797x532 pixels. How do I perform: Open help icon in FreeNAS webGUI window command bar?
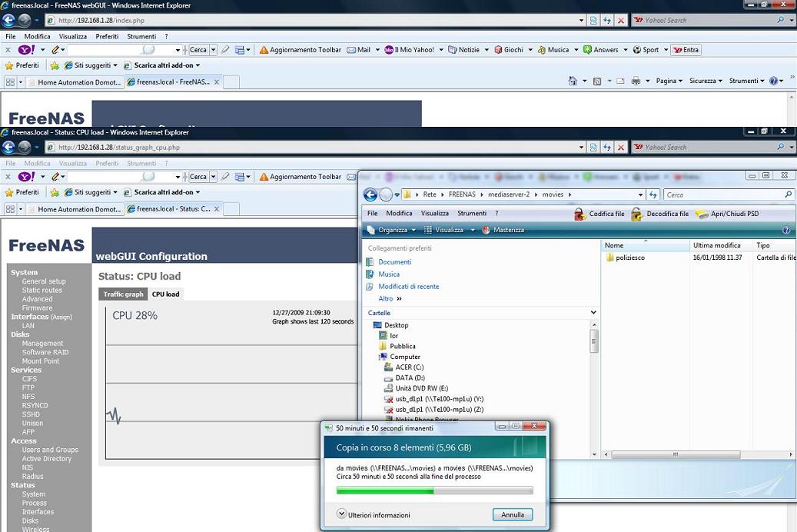tap(774, 81)
